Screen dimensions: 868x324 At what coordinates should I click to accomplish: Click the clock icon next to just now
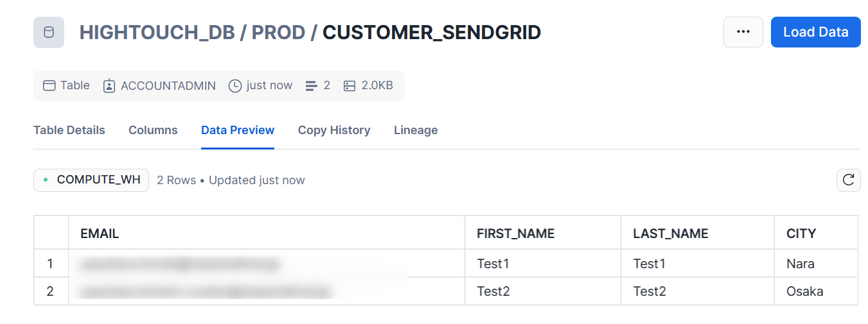tap(235, 85)
